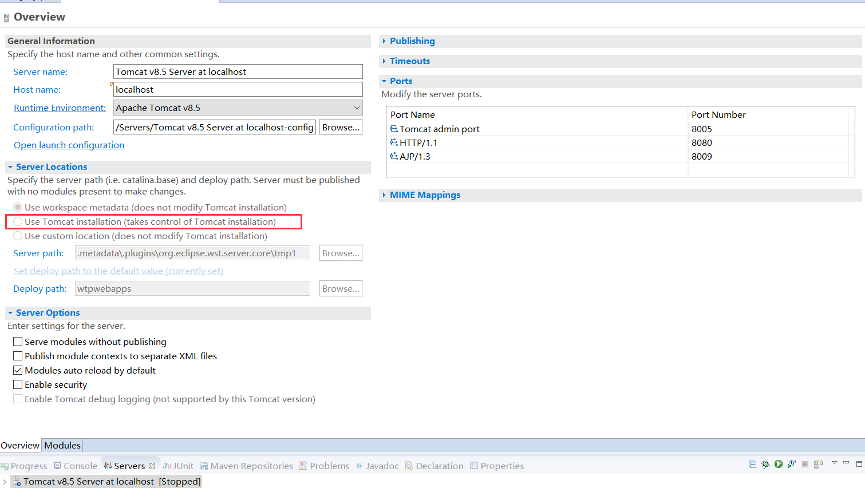Viewport: 865px width, 504px height.
Task: Expand the MIME Mappings section
Action: point(384,195)
